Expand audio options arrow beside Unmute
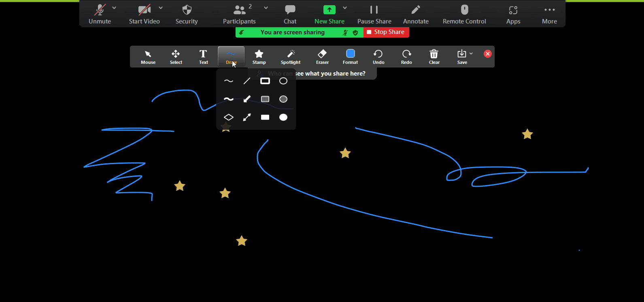Image resolution: width=644 pixels, height=302 pixels. click(114, 8)
